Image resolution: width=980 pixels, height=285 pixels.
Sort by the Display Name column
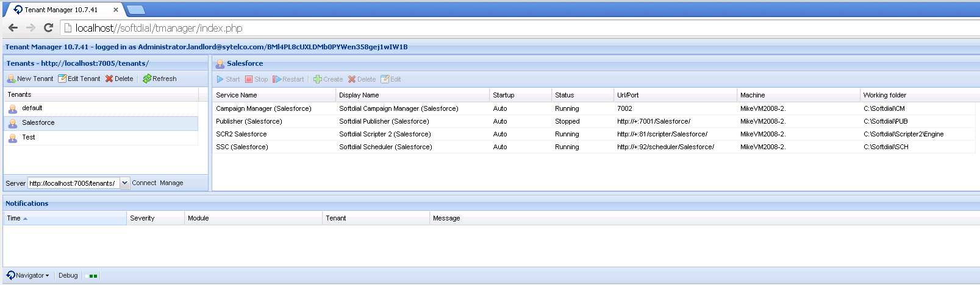tap(413, 95)
